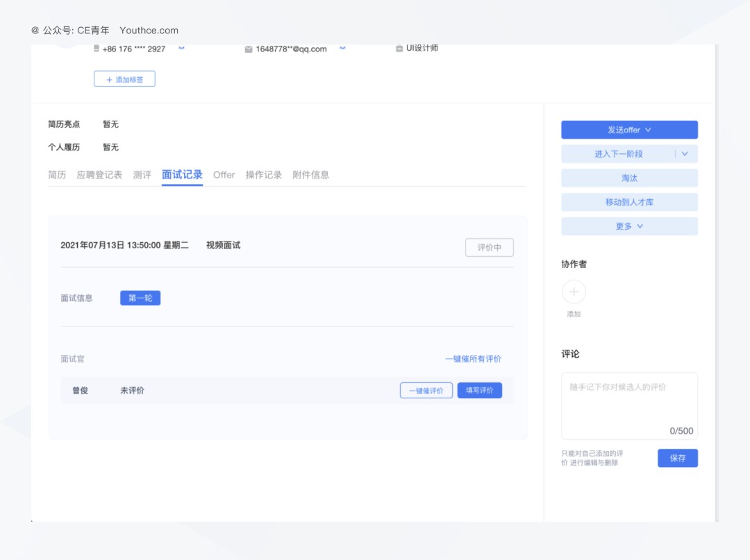Click the 保存 save button
The image size is (750, 560).
click(x=677, y=458)
